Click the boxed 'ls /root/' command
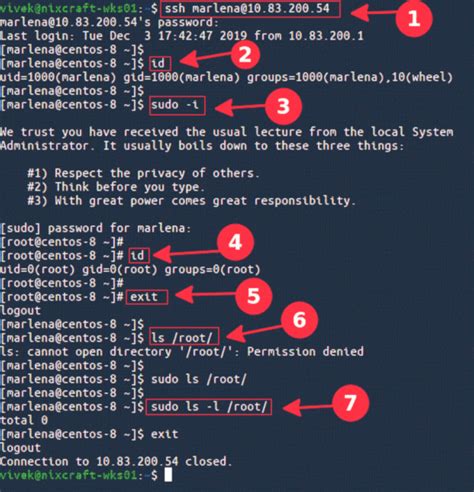 tap(184, 337)
